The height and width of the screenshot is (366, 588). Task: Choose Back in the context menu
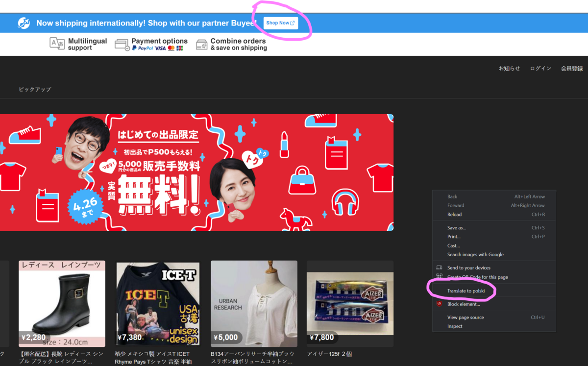click(x=494, y=196)
